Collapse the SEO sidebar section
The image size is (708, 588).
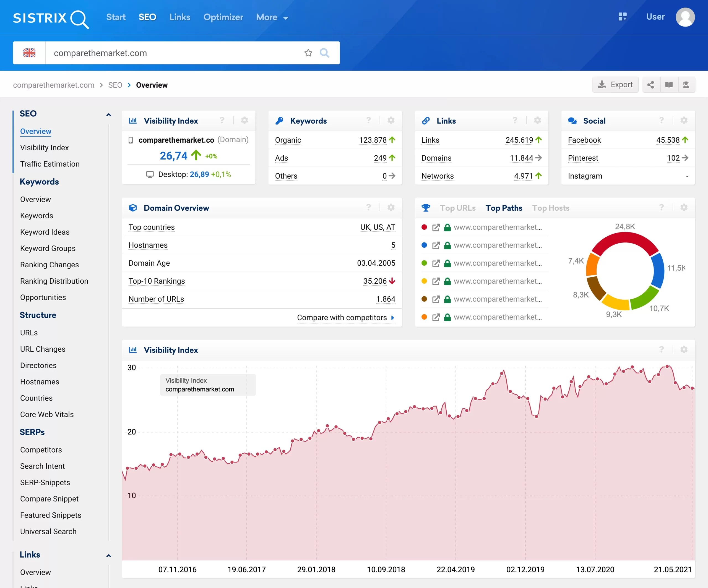coord(109,114)
